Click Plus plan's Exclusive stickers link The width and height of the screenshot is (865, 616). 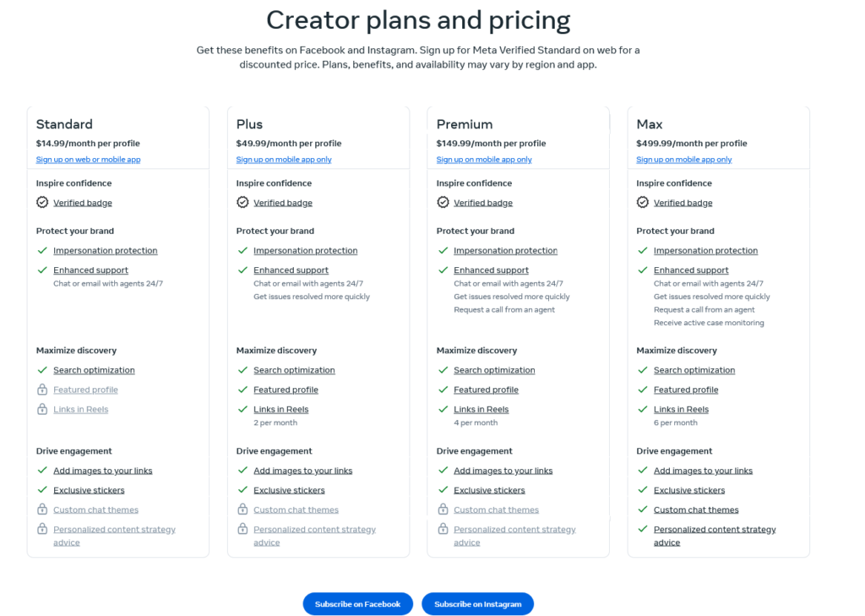[x=289, y=490]
